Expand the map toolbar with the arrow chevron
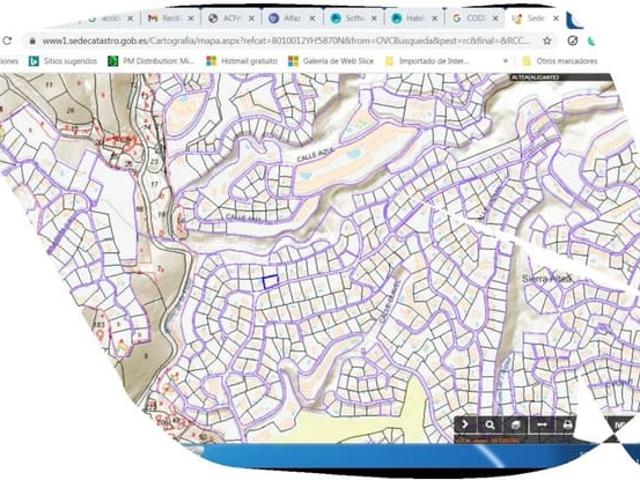640x480 pixels. pos(465,424)
